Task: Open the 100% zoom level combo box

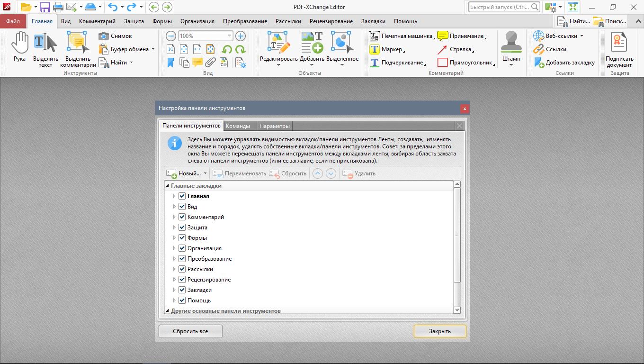Action: tap(206, 36)
